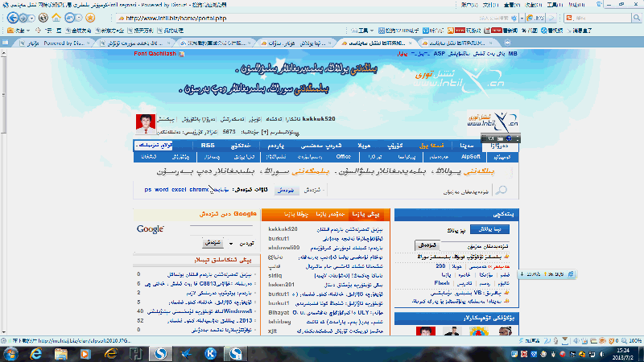Click the Font Qachilash link

(x=155, y=54)
